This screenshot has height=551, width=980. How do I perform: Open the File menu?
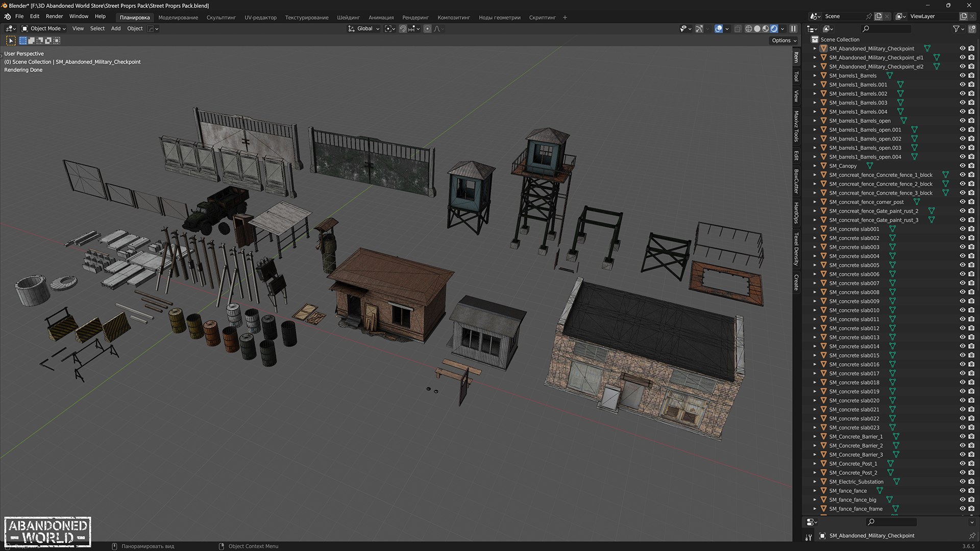click(x=19, y=16)
